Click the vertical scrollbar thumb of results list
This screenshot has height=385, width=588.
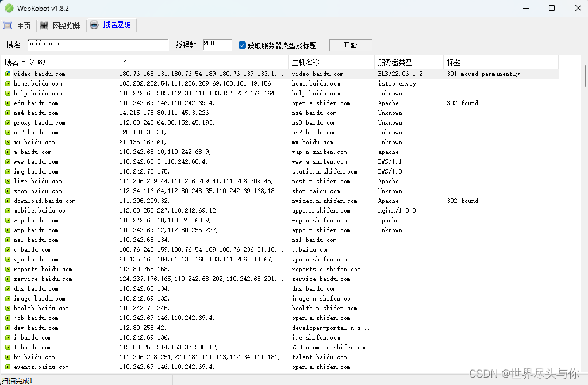click(585, 76)
